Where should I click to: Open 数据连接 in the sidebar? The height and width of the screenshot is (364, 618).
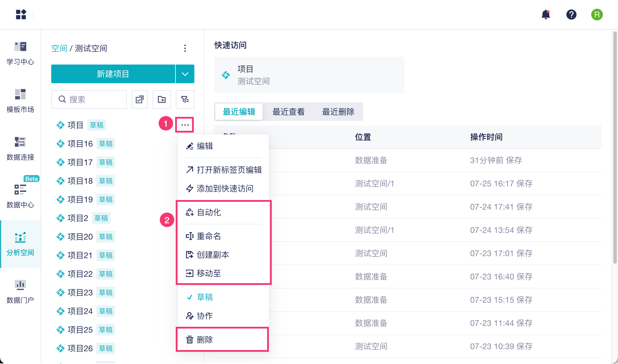click(20, 149)
